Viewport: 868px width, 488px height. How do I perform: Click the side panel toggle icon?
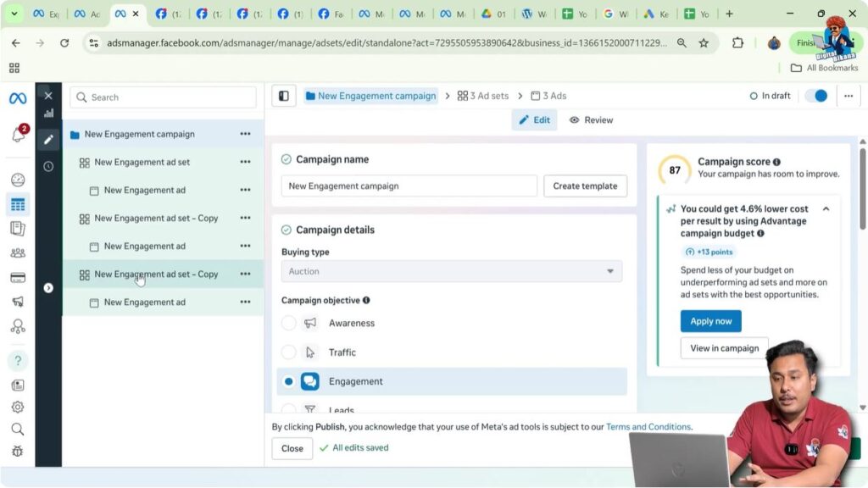(x=284, y=97)
